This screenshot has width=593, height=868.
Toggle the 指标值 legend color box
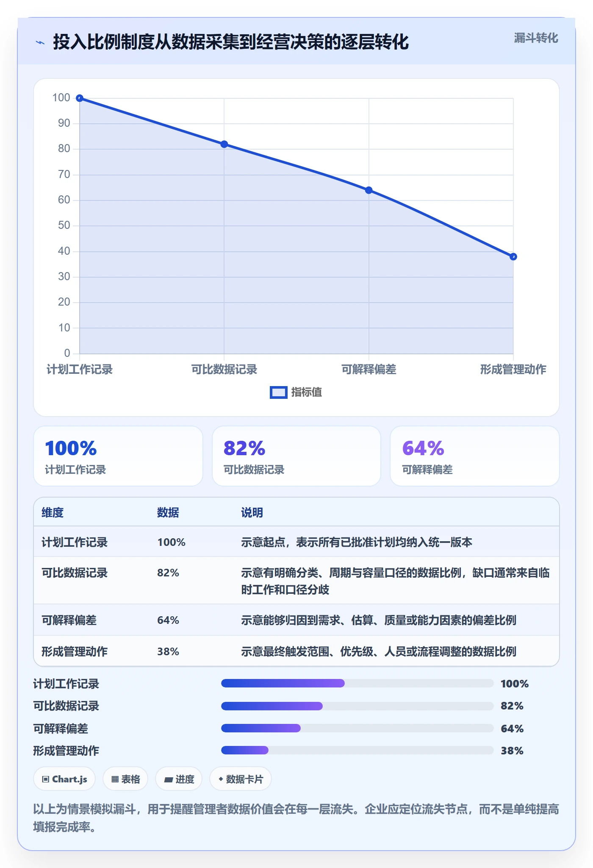pos(279,392)
